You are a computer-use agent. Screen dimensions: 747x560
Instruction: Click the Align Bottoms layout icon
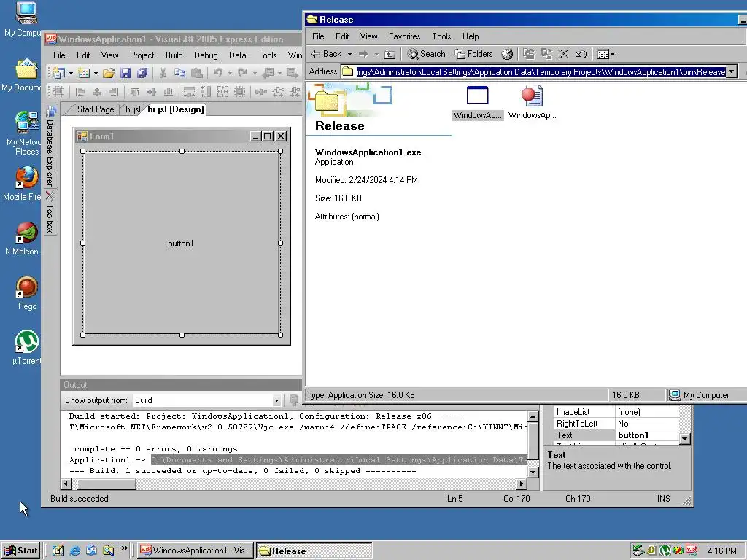(169, 91)
